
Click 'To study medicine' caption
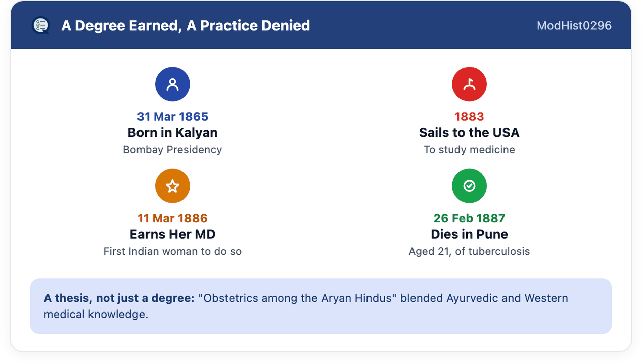point(469,150)
